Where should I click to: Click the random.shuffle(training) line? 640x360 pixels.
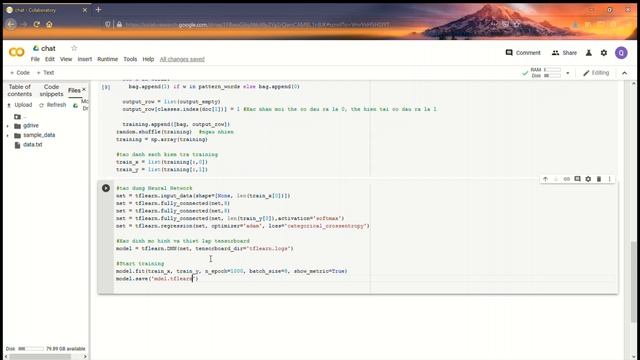point(154,132)
